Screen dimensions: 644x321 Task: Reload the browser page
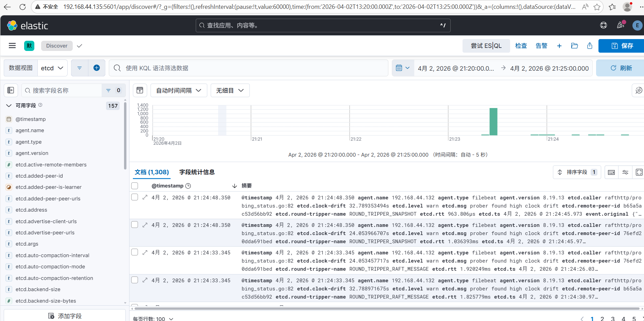point(22,7)
